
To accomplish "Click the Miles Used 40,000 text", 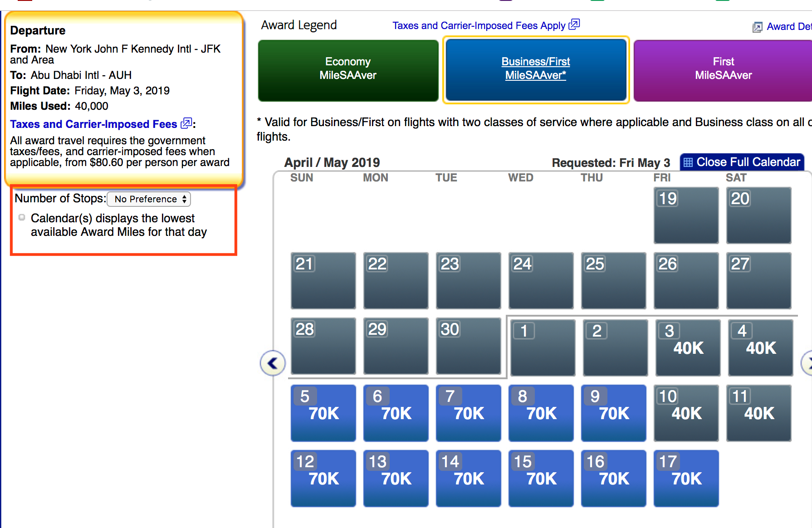I will pyautogui.click(x=59, y=106).
